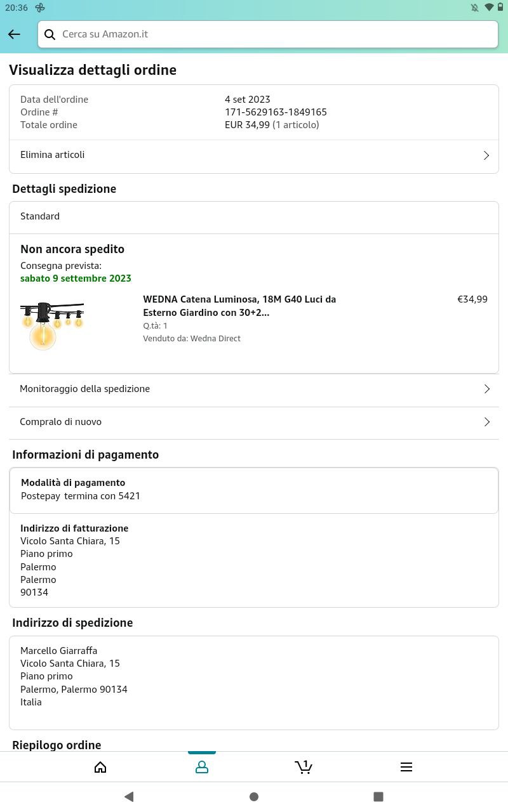Screen dimensions: 508x812
Task: Tap the back arrow icon
Action: pos(14,34)
